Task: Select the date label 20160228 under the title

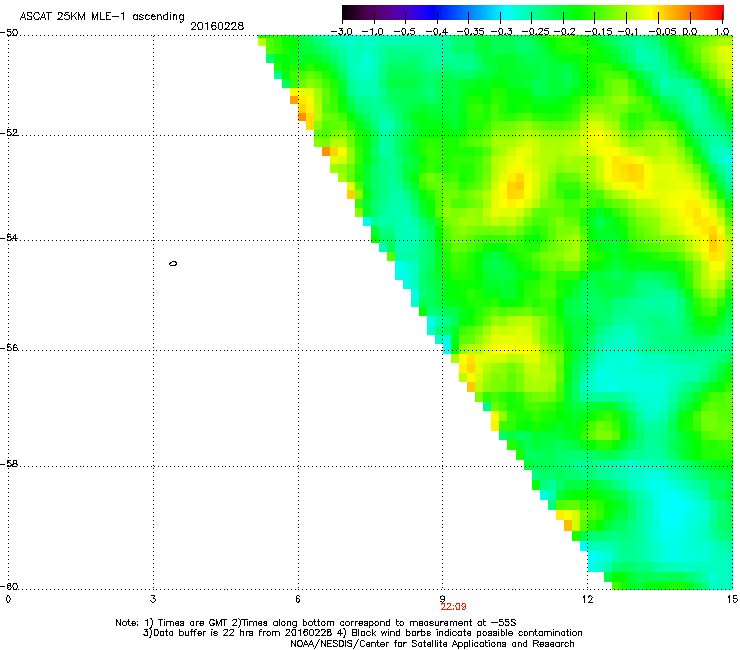Action: [x=217, y=26]
